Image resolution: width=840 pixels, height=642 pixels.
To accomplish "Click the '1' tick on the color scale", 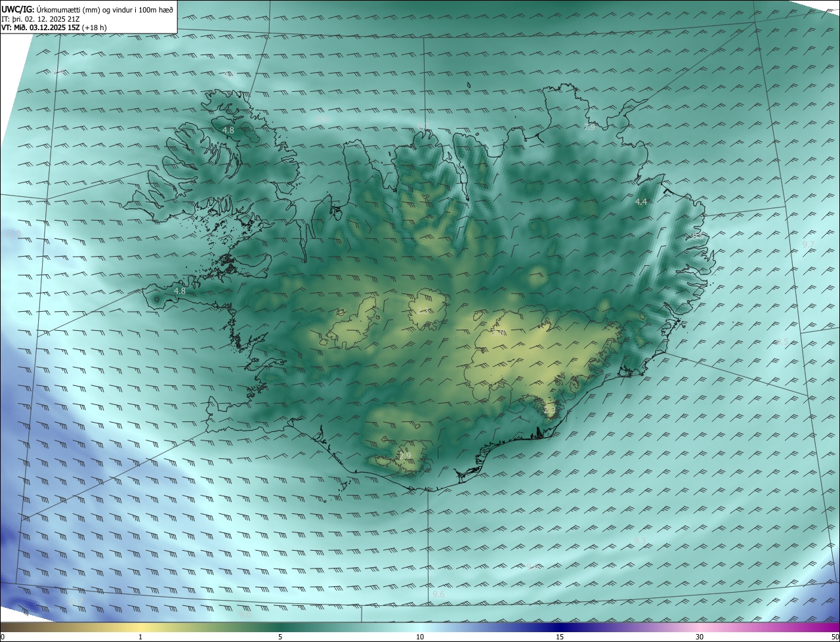I will click(140, 637).
